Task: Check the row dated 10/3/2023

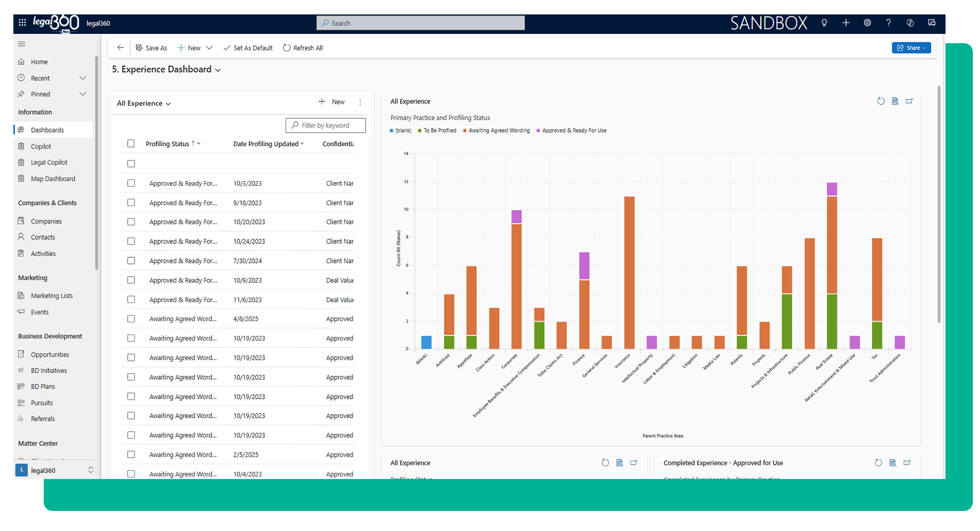Action: (x=131, y=183)
